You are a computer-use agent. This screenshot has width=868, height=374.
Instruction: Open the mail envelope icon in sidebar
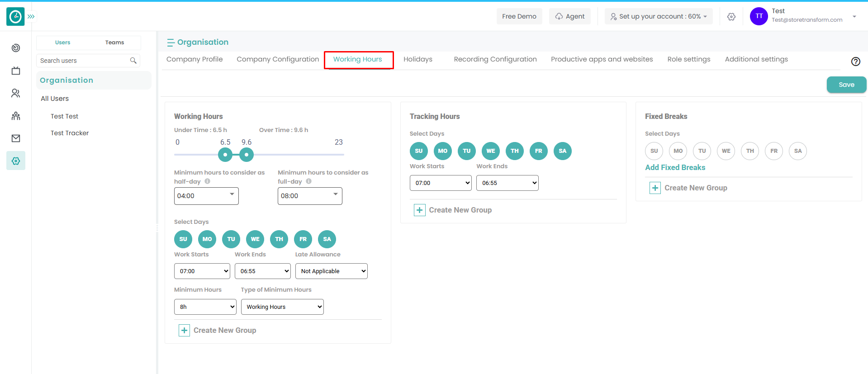point(16,138)
